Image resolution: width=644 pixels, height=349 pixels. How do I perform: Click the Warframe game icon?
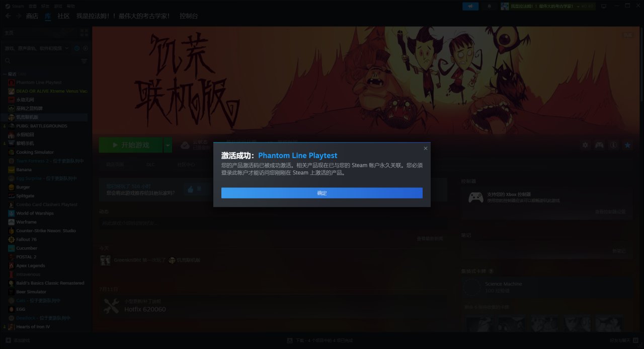(12, 222)
